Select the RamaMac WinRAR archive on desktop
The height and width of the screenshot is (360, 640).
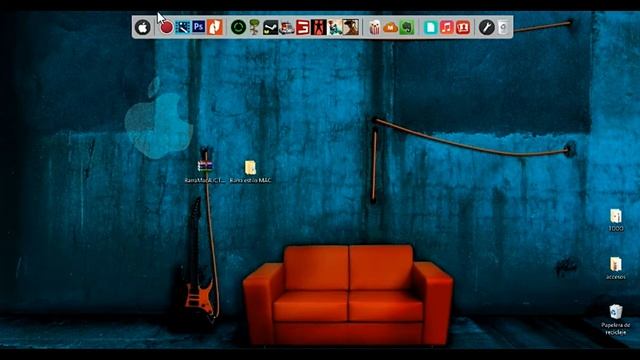pyautogui.click(x=205, y=171)
